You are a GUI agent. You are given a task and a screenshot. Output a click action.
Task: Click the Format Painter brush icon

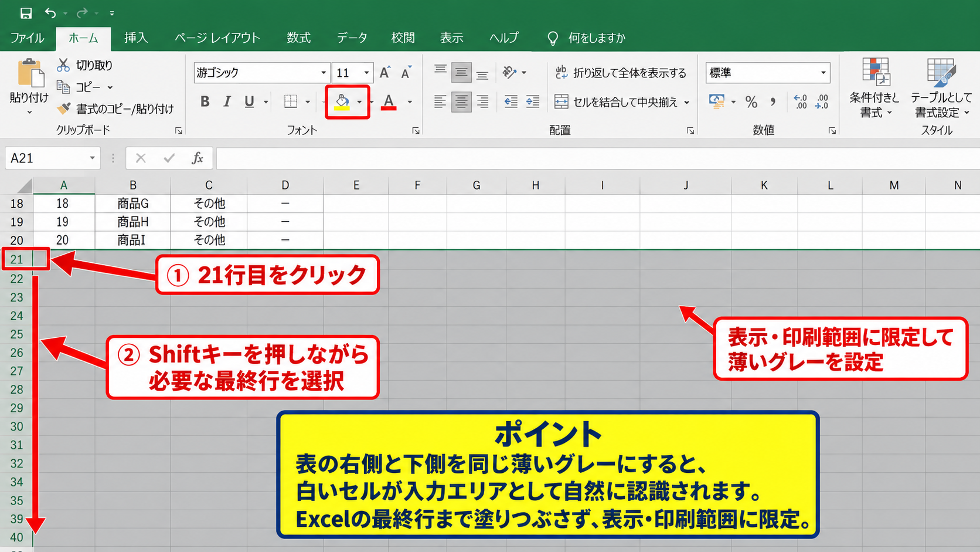tap(63, 109)
